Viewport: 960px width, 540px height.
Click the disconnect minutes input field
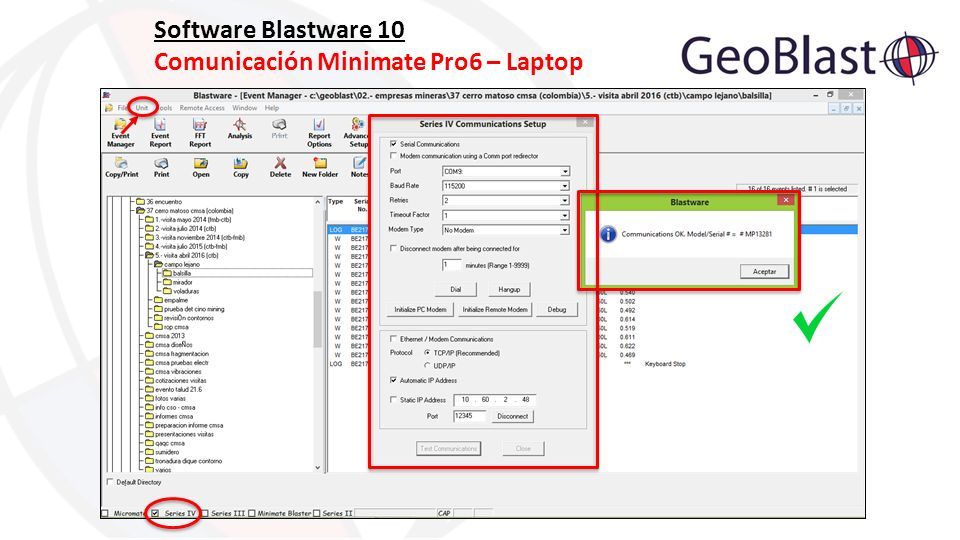[452, 265]
